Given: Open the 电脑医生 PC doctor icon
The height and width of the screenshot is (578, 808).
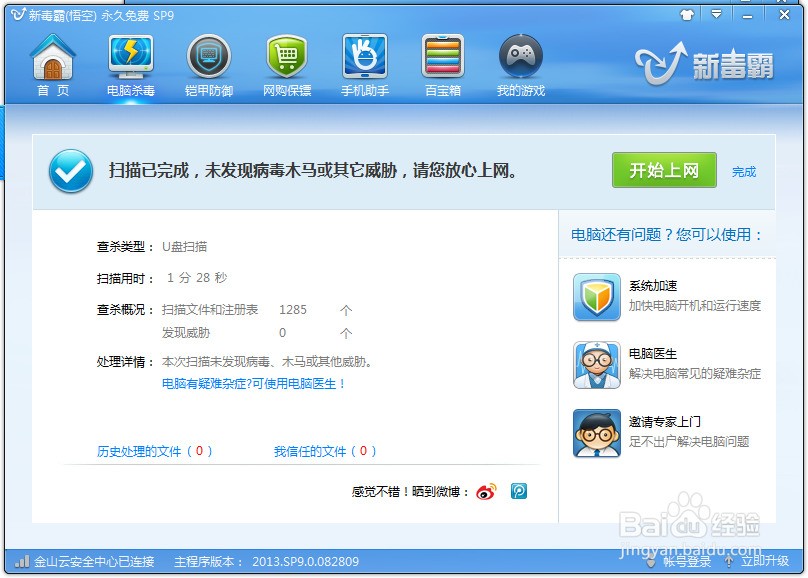Looking at the screenshot, I should [x=597, y=366].
